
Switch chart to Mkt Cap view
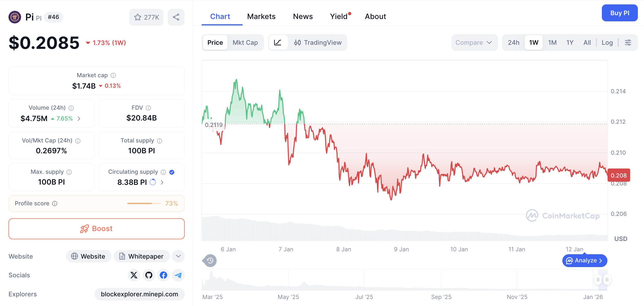(245, 42)
